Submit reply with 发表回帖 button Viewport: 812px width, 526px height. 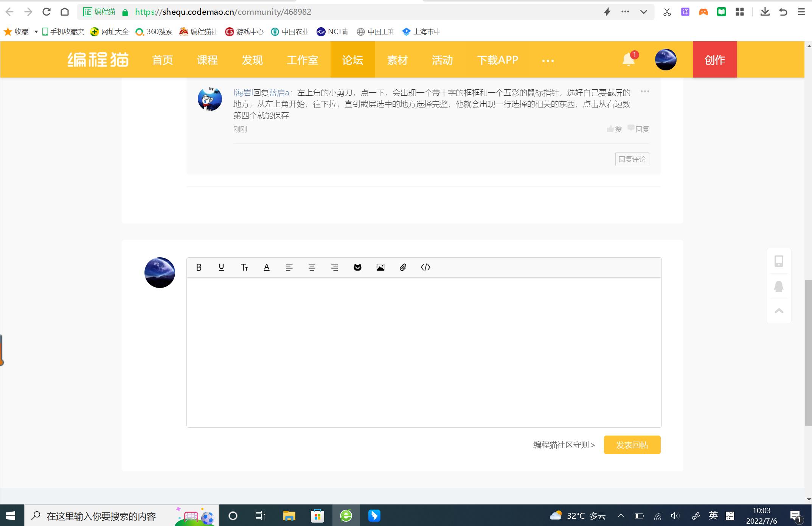coord(632,445)
